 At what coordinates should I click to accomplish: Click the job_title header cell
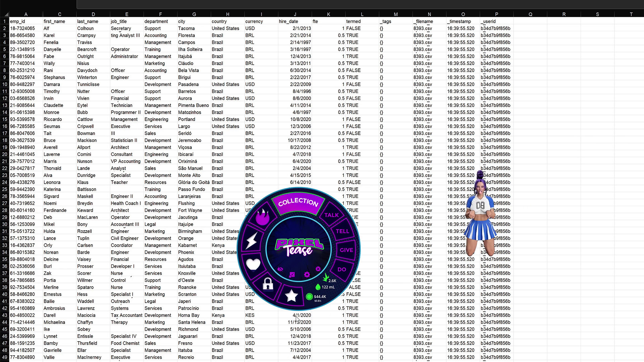coord(127,21)
